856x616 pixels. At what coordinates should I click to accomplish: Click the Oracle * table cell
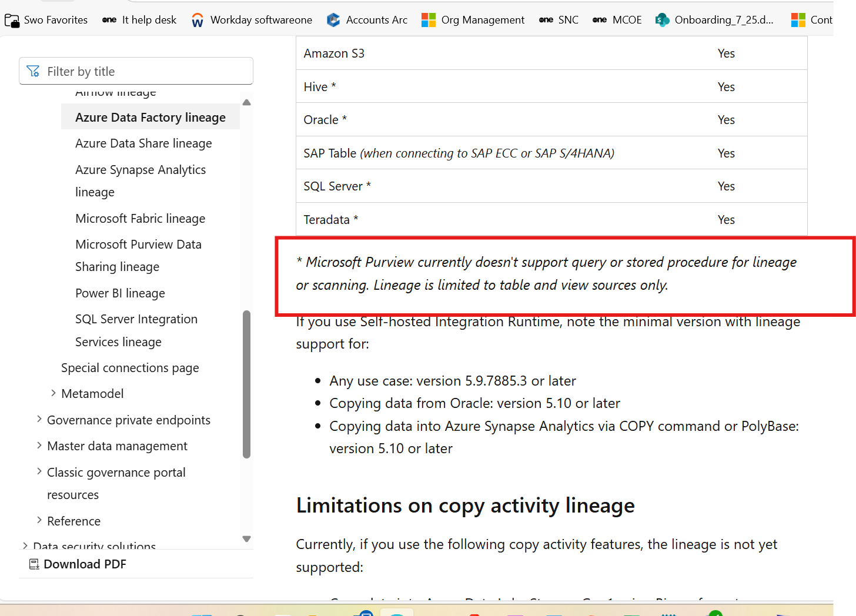(325, 120)
